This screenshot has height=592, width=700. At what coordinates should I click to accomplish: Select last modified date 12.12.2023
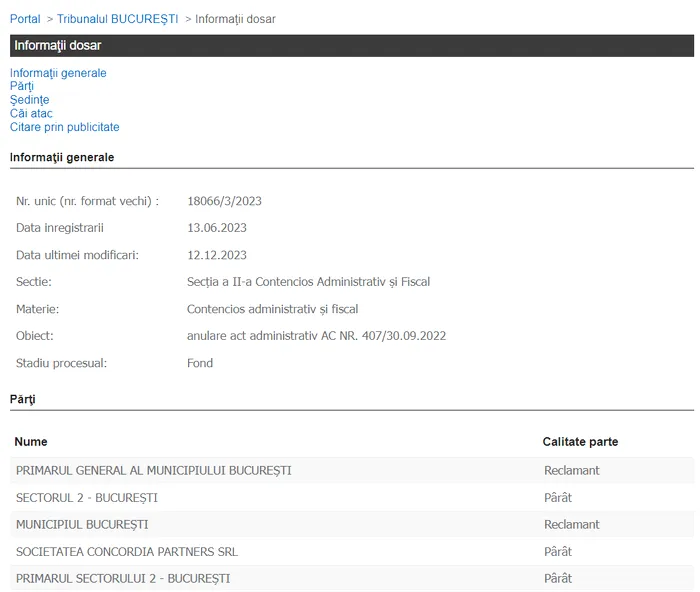(x=217, y=255)
